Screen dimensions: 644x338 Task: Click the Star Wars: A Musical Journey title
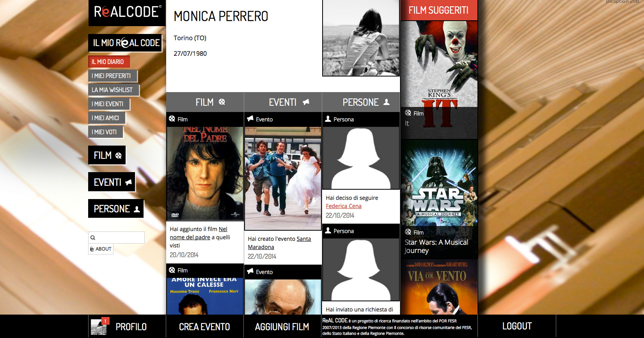coord(436,246)
